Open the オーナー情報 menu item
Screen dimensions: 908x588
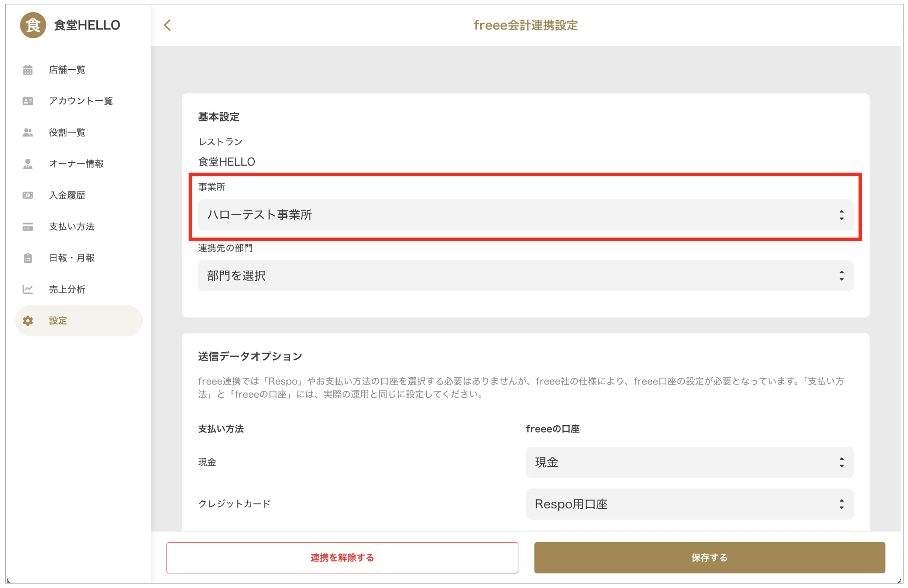click(79, 164)
